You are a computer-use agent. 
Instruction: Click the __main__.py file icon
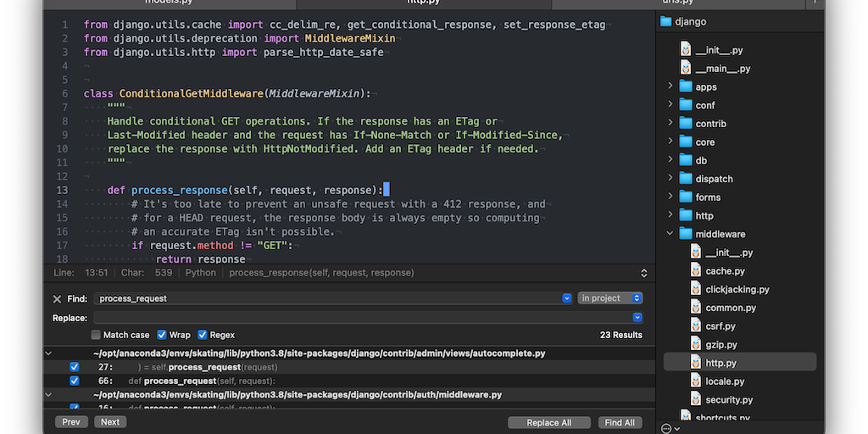point(686,69)
